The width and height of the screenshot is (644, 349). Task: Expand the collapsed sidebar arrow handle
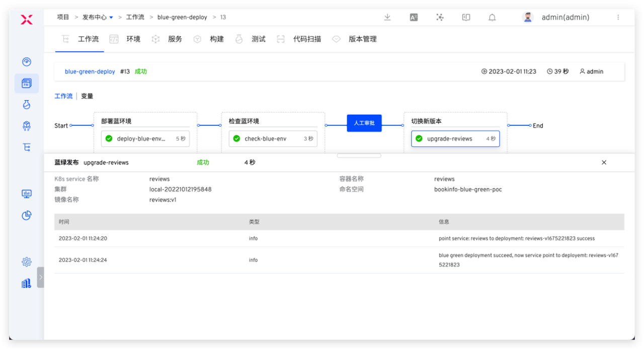click(x=41, y=277)
